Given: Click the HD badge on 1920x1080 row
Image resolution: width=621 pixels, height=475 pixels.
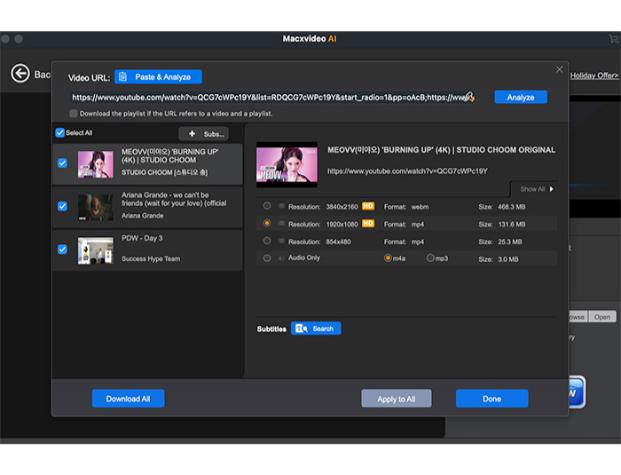Looking at the screenshot, I should pos(368,223).
